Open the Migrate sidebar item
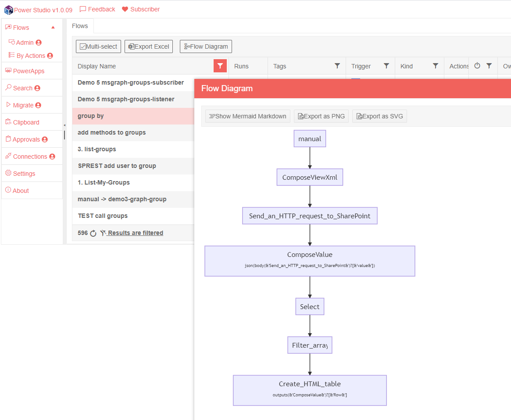The image size is (511, 420). tap(23, 105)
